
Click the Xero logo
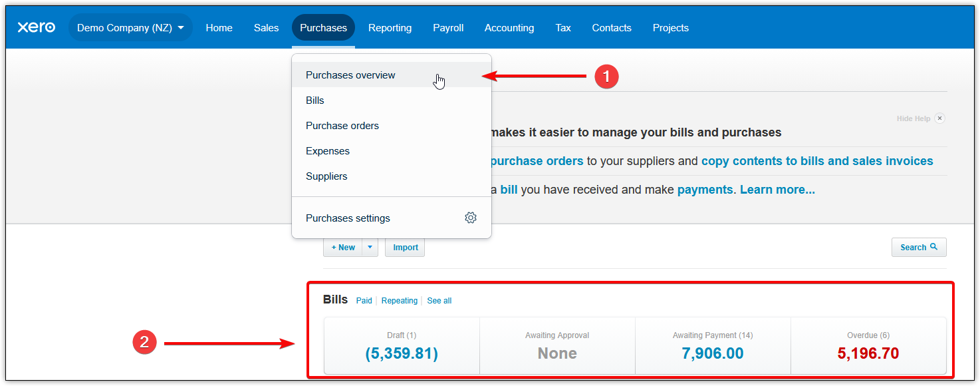point(36,27)
